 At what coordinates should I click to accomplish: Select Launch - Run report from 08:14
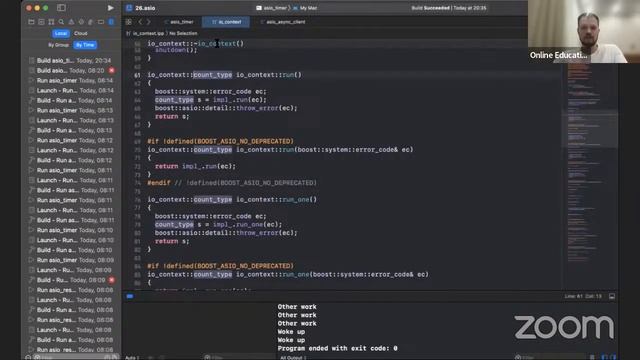pos(71,90)
